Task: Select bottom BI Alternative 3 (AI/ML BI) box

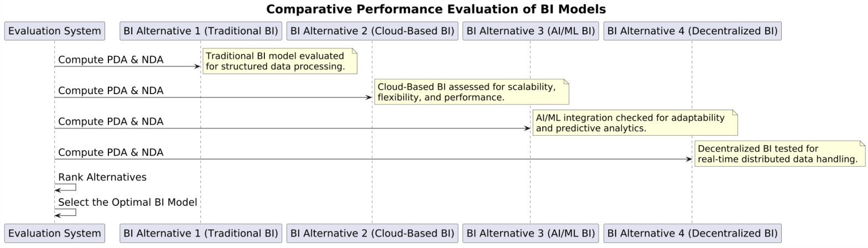Action: [531, 234]
